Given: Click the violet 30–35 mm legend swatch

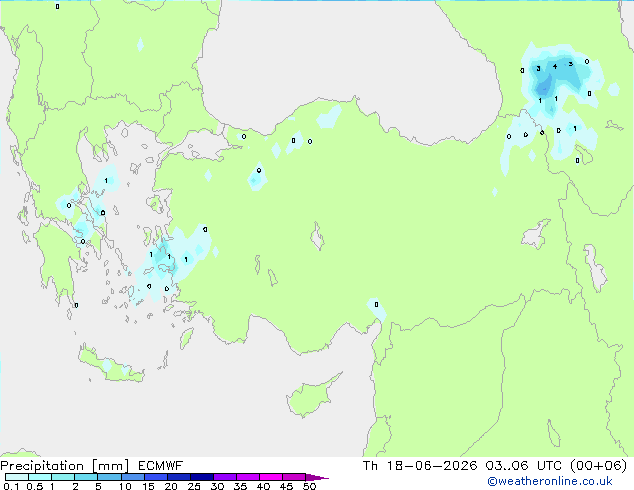Looking at the screenshot, I should (x=225, y=477).
